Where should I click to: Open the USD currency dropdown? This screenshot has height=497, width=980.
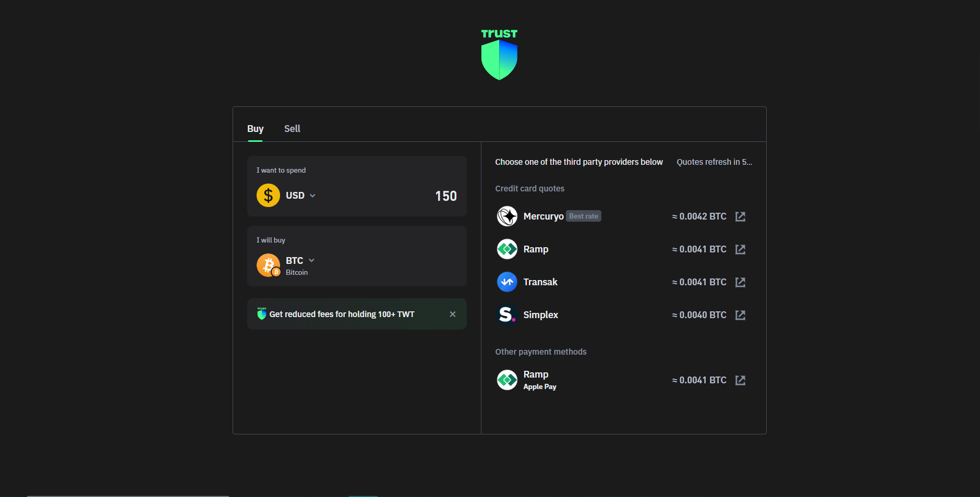[x=300, y=196]
